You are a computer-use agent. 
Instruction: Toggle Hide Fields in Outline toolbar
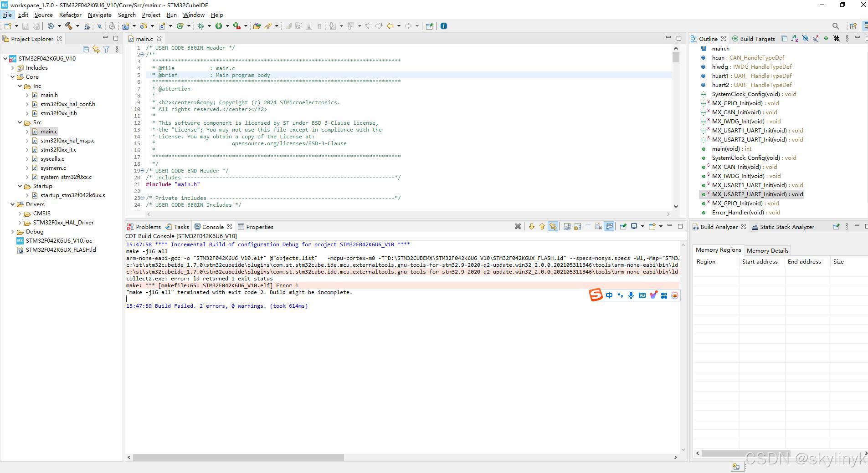(x=805, y=39)
